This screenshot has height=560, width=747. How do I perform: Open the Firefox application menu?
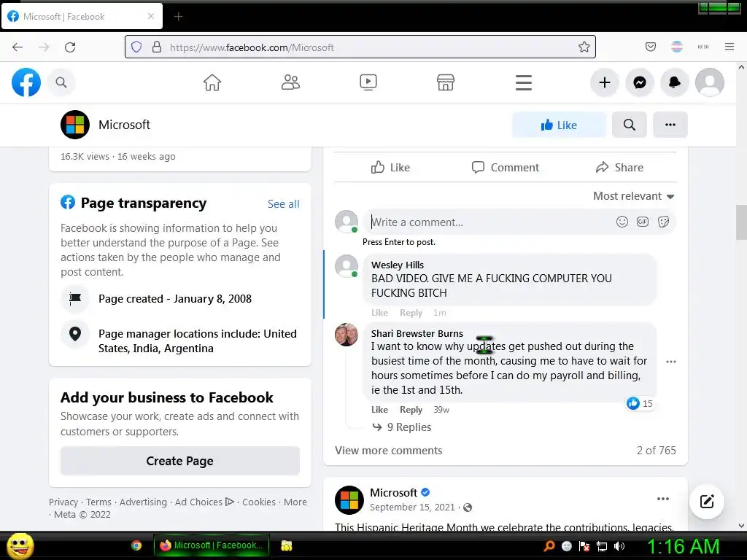pyautogui.click(x=729, y=47)
